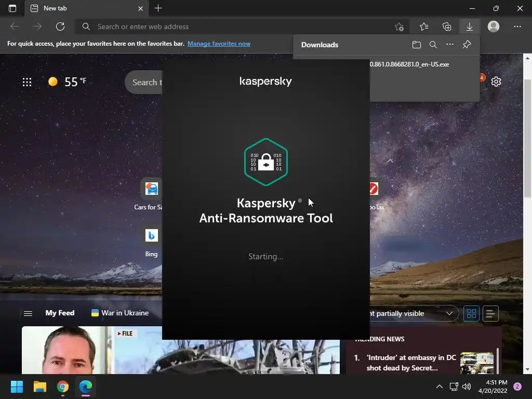The width and height of the screenshot is (532, 399).
Task: Open the Favorites list icon
Action: pyautogui.click(x=424, y=26)
